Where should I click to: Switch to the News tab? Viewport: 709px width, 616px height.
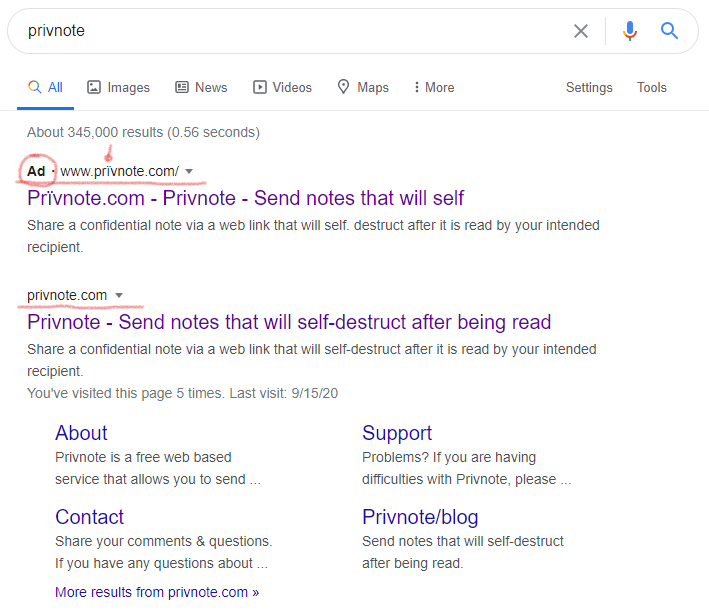pyautogui.click(x=201, y=87)
